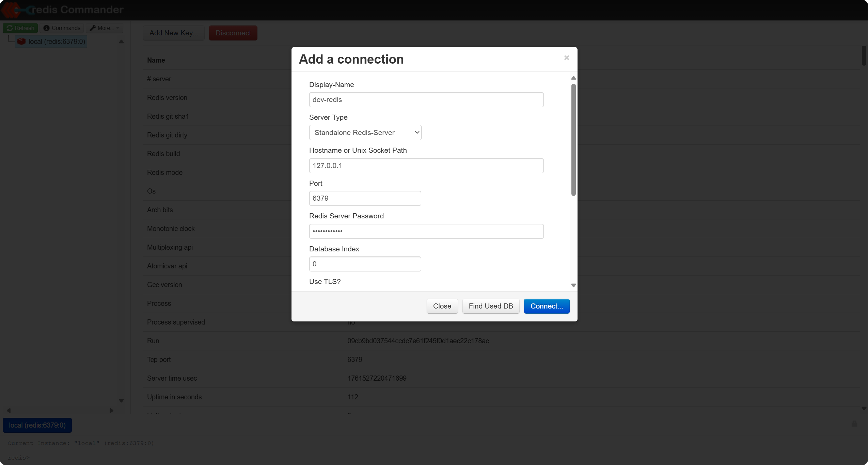Select the local (redis:6379:0) tree node
This screenshot has width=868, height=465.
[x=57, y=41]
